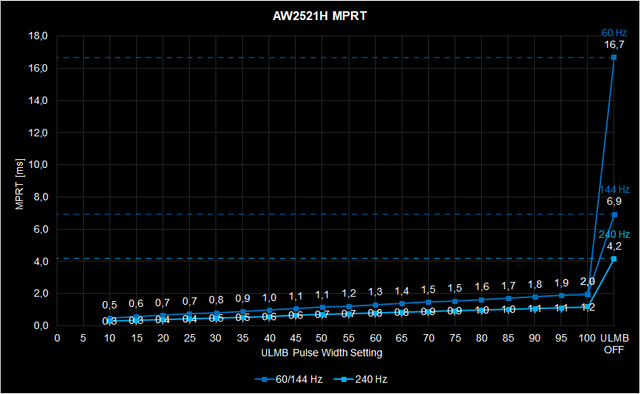
Task: Click the "6,0" y-axis tick label
Action: 40,229
